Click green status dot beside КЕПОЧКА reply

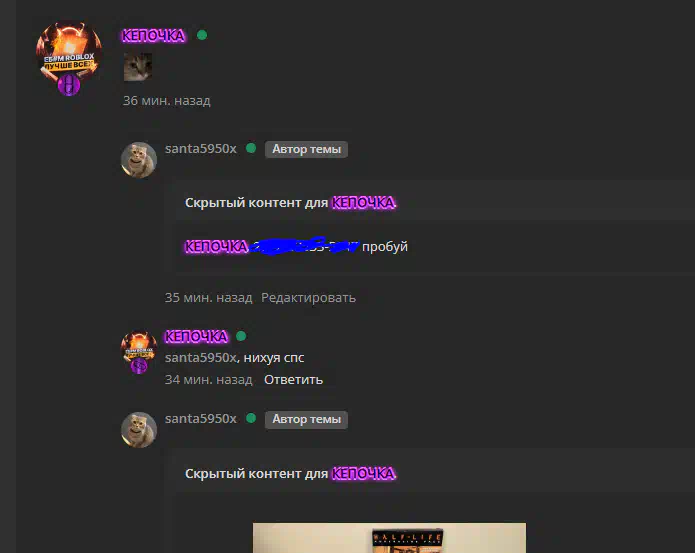click(x=241, y=336)
